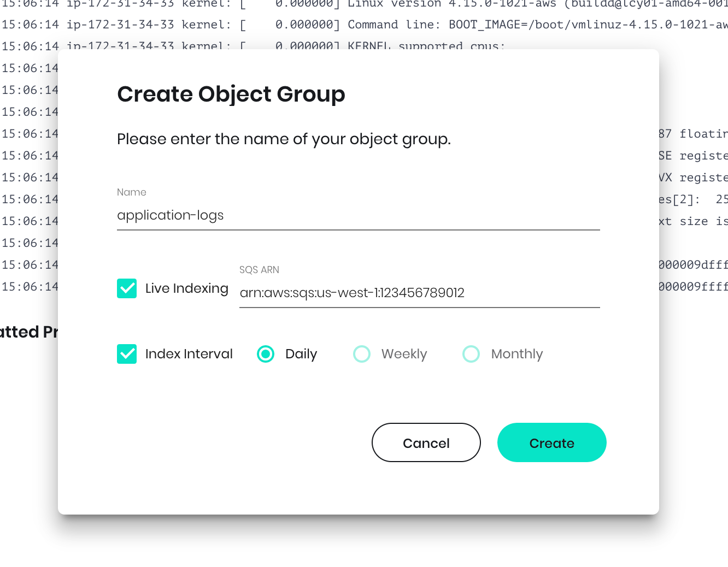Screen dimensions: 728x567
Task: Click the 'Command line: BOOT_IMAGE' log line
Action: click(364, 25)
